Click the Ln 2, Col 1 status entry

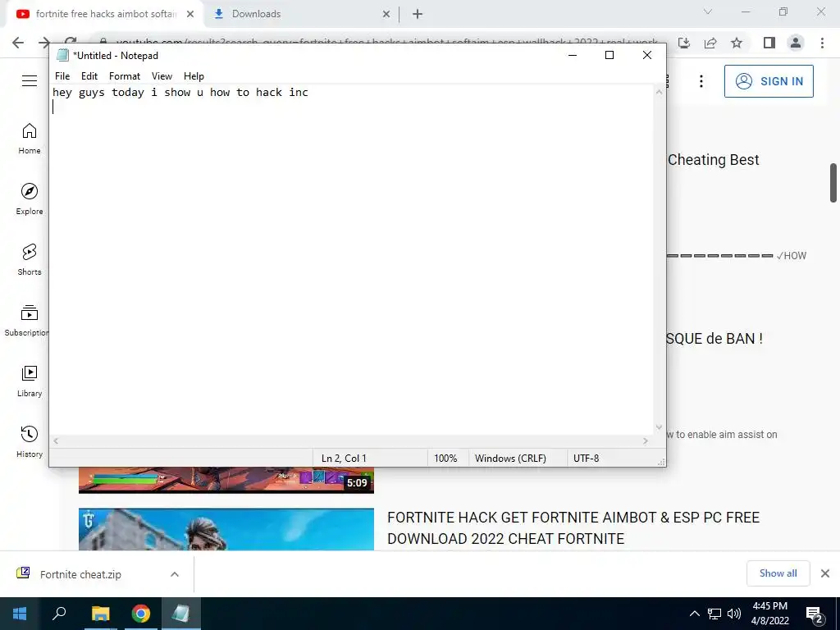[x=344, y=459]
